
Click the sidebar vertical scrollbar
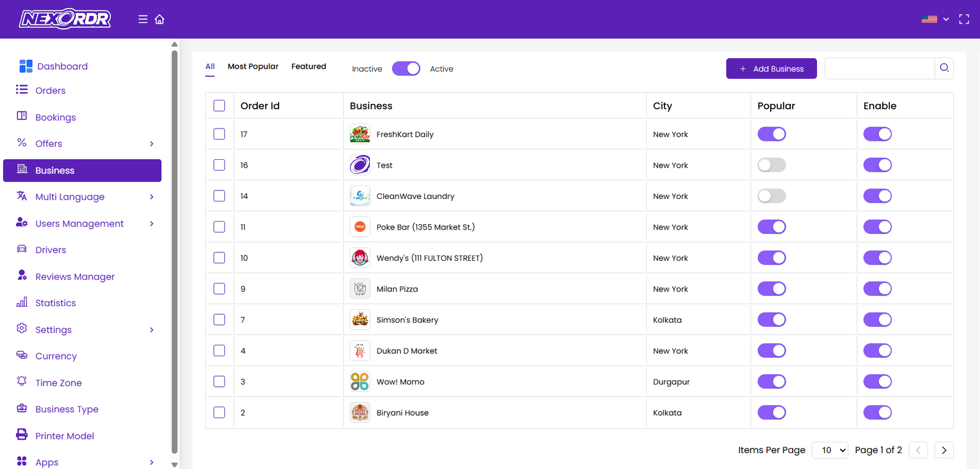tap(175, 251)
